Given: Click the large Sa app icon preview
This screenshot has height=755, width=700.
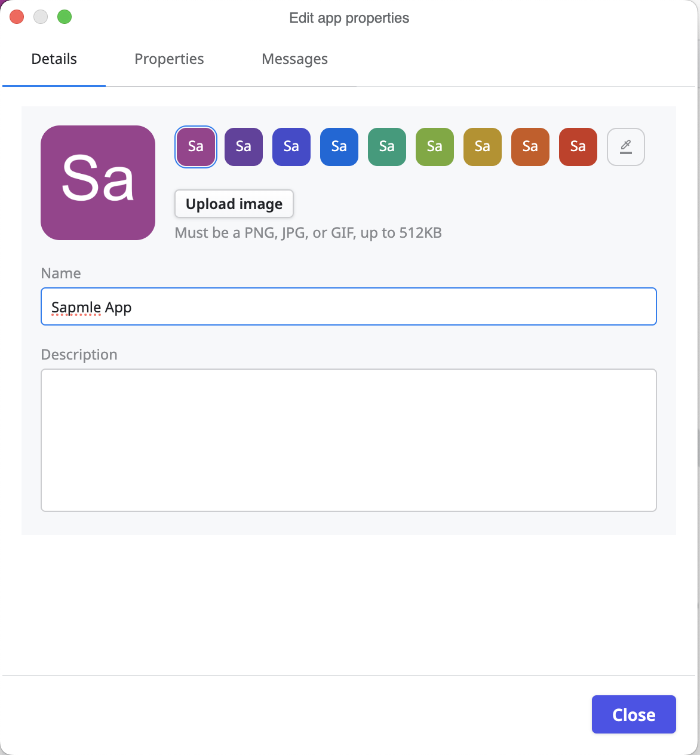Looking at the screenshot, I should pos(97,183).
